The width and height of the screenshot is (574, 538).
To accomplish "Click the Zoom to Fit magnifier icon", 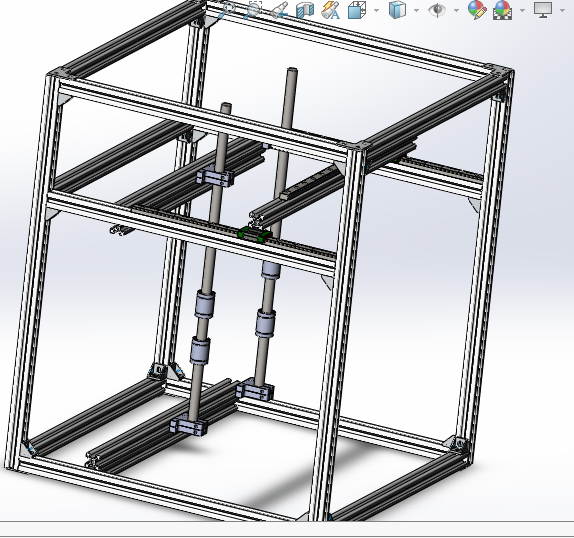I will [x=226, y=10].
